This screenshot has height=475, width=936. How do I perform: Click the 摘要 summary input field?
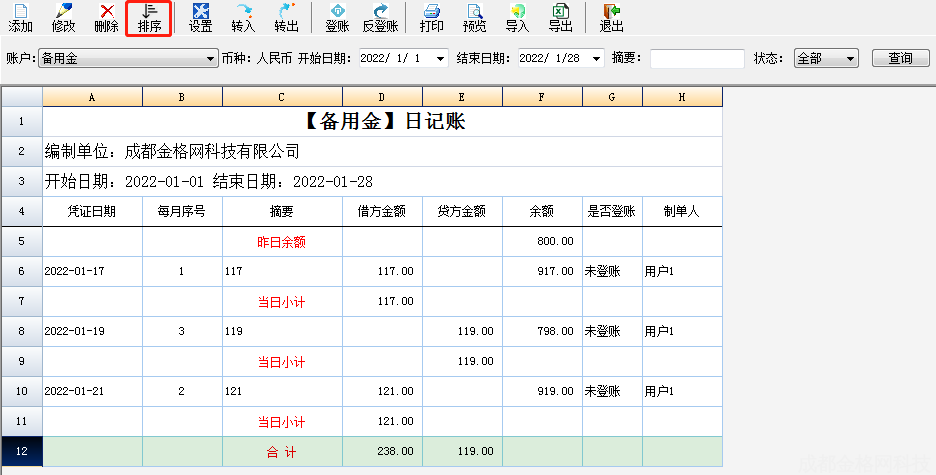(x=696, y=59)
